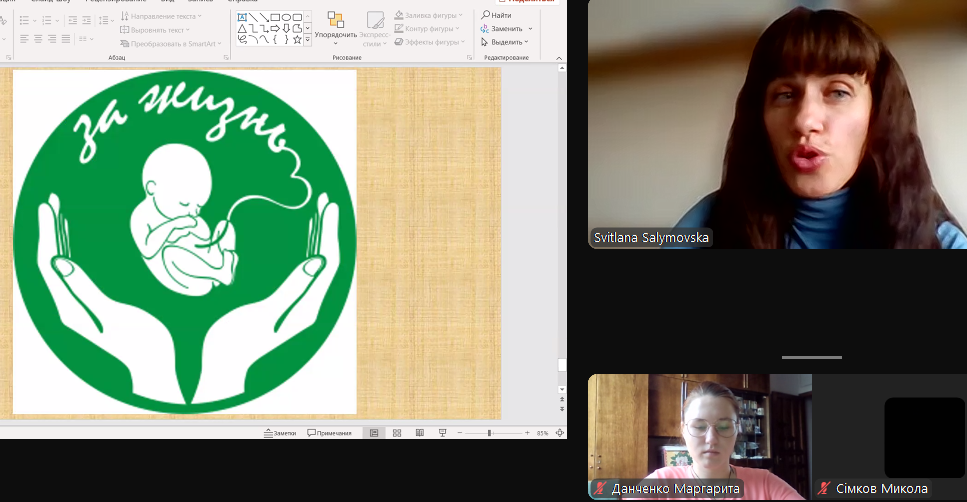967x502 pixels.
Task: Select the Freeform scribble shape
Action: [242, 39]
